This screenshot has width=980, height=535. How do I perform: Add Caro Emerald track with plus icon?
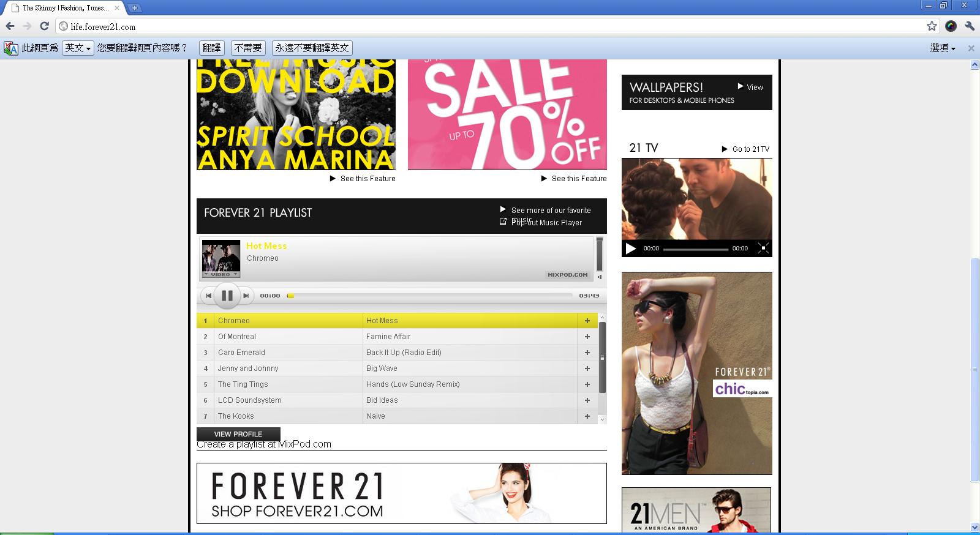click(x=587, y=353)
